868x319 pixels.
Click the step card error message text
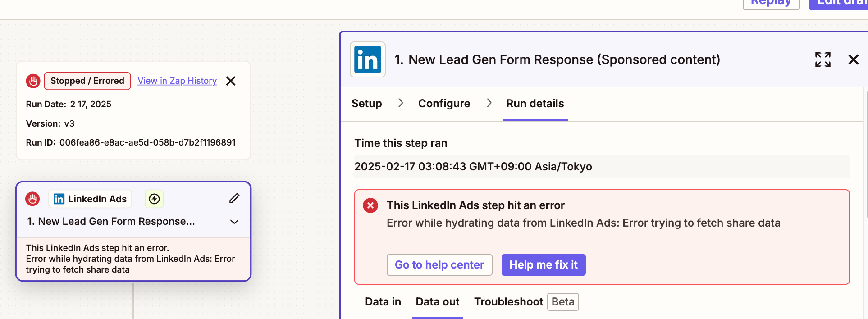pos(131,259)
